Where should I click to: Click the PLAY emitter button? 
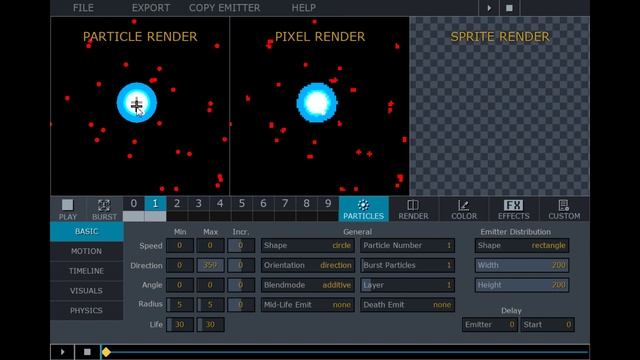(x=68, y=209)
